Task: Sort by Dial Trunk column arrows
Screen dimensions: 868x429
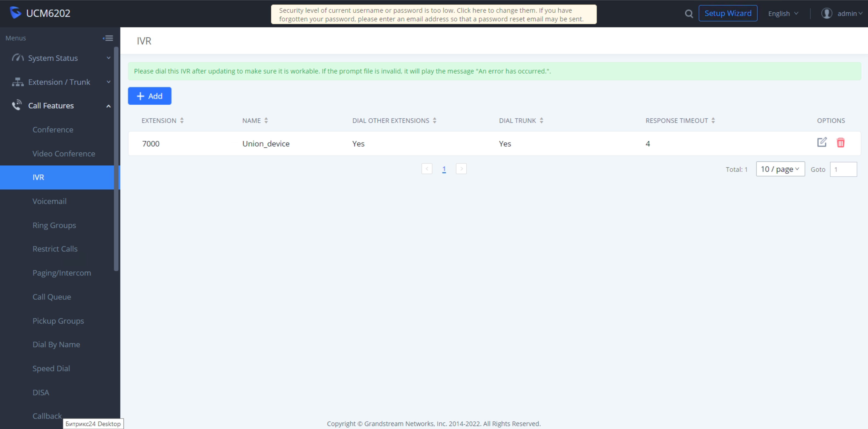Action: (541, 121)
